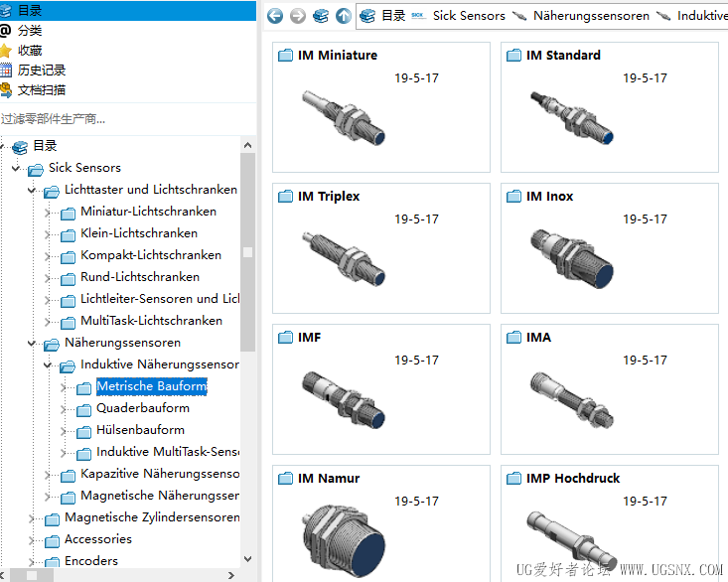The width and height of the screenshot is (728, 582).
Task: Expand the Rund-Lichtschranken node
Action: coord(48,278)
